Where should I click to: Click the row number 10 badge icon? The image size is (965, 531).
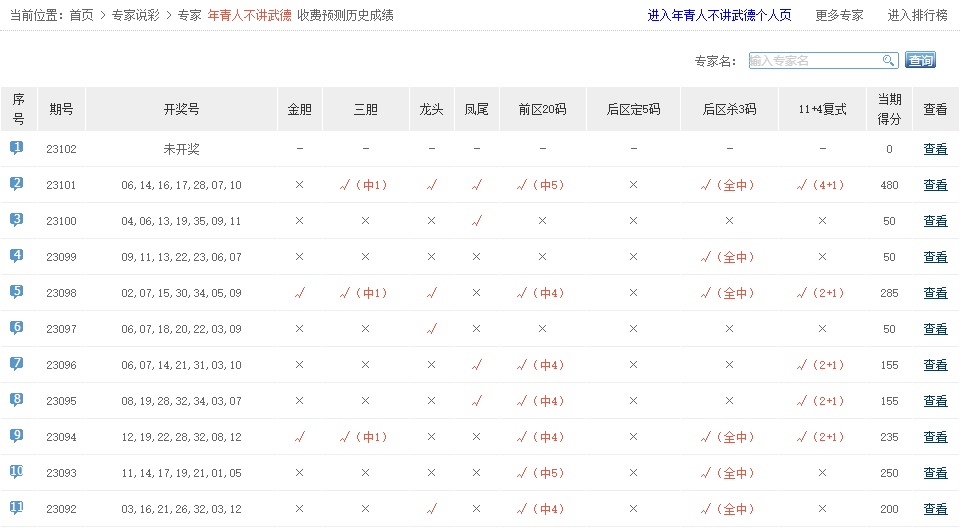[17, 472]
